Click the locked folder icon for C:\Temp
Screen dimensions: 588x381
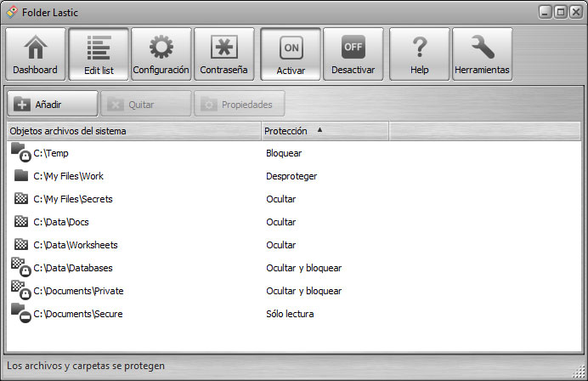pos(21,152)
